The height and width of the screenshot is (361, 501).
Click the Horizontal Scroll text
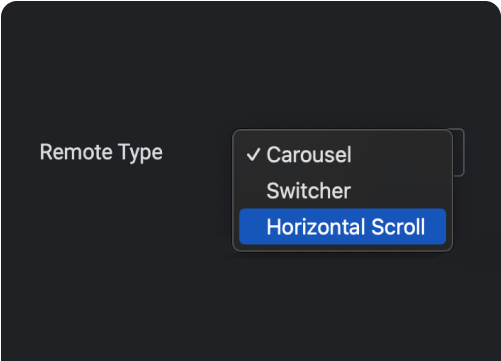pos(346,227)
